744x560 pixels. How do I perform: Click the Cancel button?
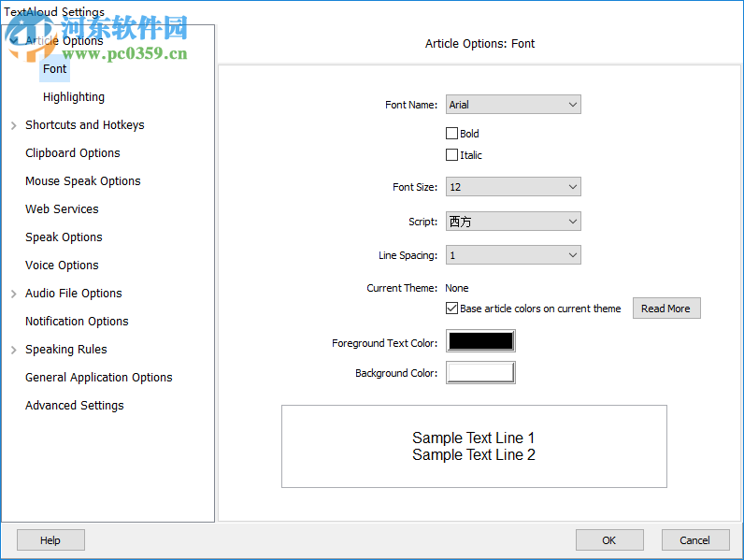[x=695, y=540]
